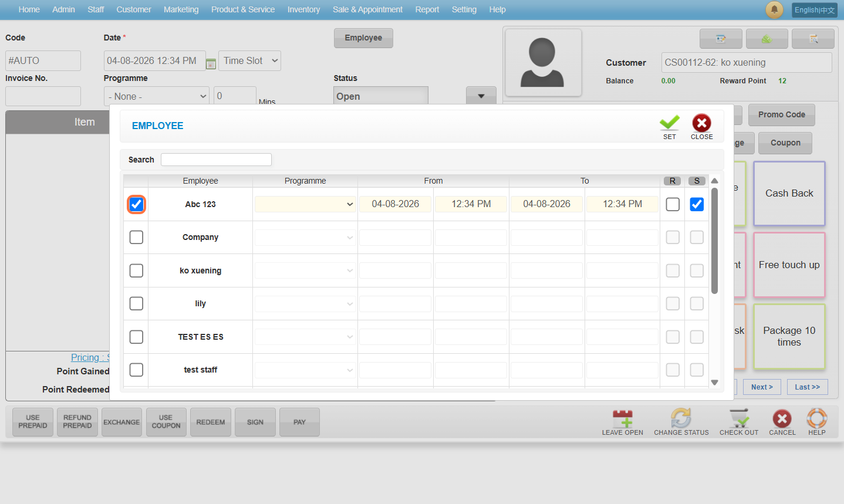Screen dimensions: 844x504
Task: Click the green SET checkmark icon
Action: point(669,123)
